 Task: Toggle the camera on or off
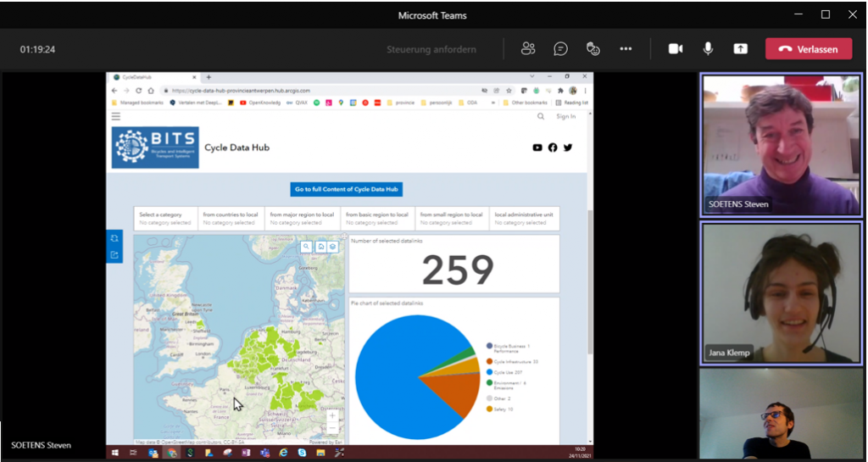(676, 48)
